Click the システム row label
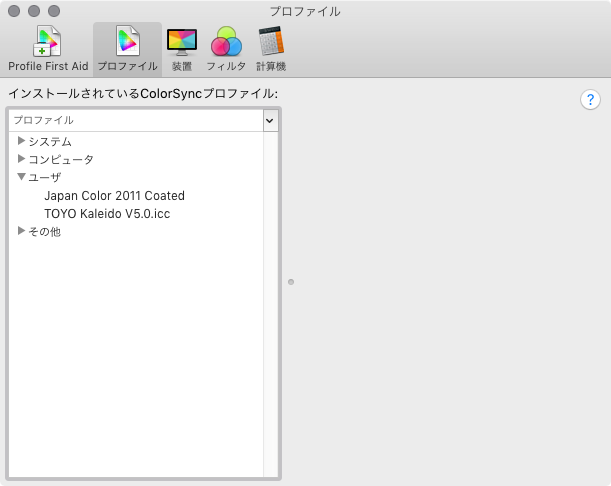The image size is (611, 486). click(50, 141)
